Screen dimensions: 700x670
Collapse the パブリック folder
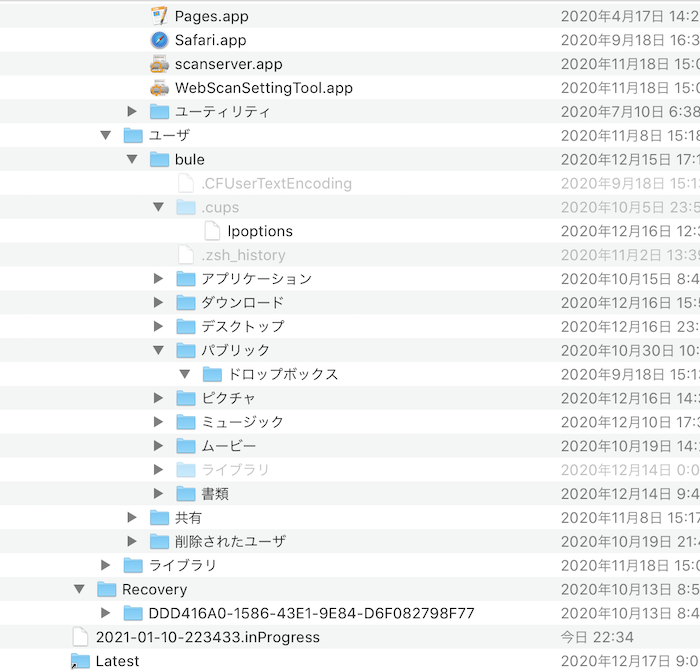pos(158,350)
